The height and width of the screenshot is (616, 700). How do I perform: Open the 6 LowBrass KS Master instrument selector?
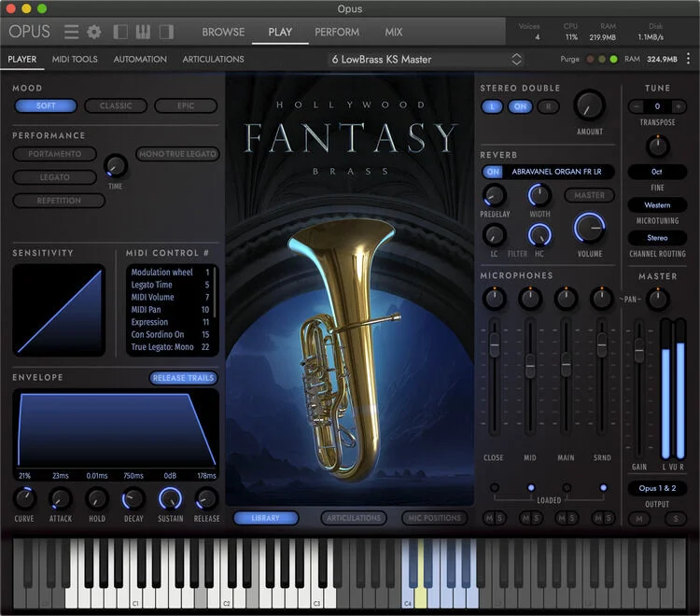426,60
